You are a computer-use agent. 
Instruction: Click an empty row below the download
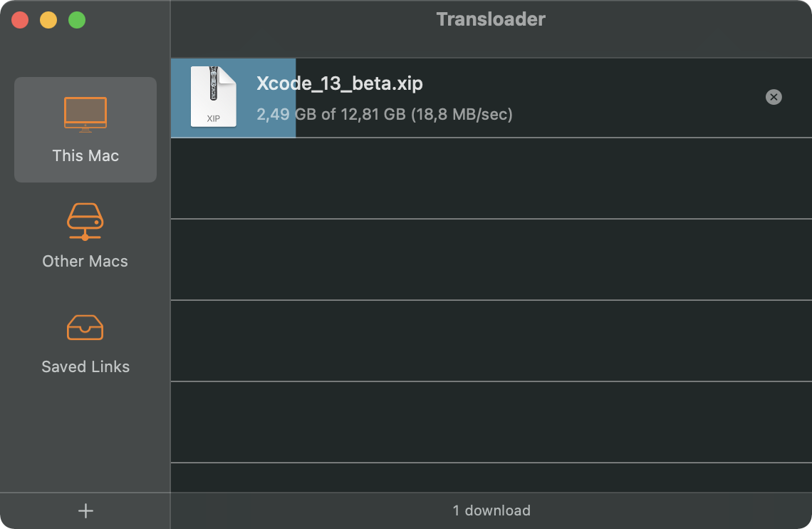[491, 179]
